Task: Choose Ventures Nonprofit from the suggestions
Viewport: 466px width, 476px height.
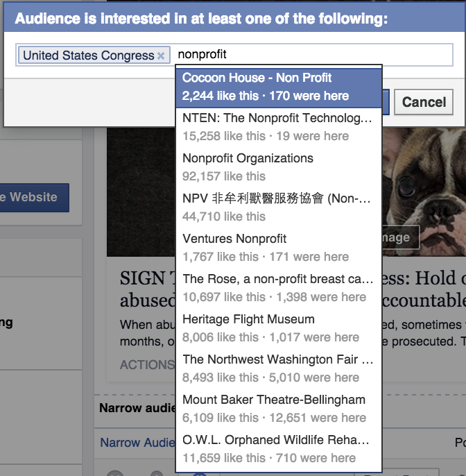Action: click(279, 248)
